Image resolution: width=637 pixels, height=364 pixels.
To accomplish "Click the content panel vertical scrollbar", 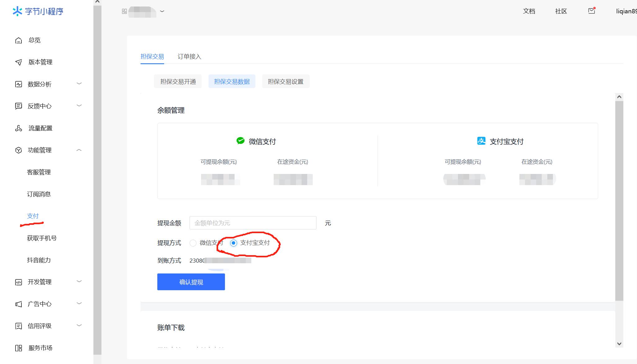I will (x=619, y=198).
